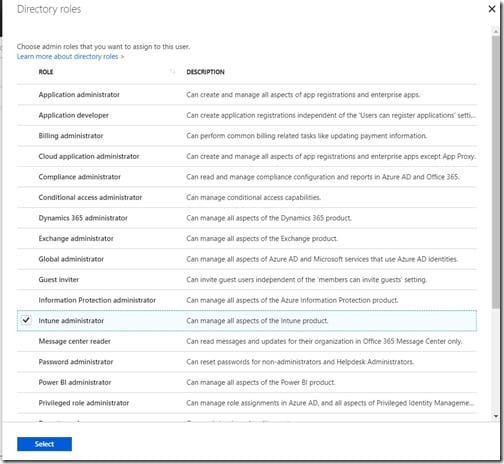Click the description about the Exchange product
Screen dimensions: 504x464
[262, 239]
